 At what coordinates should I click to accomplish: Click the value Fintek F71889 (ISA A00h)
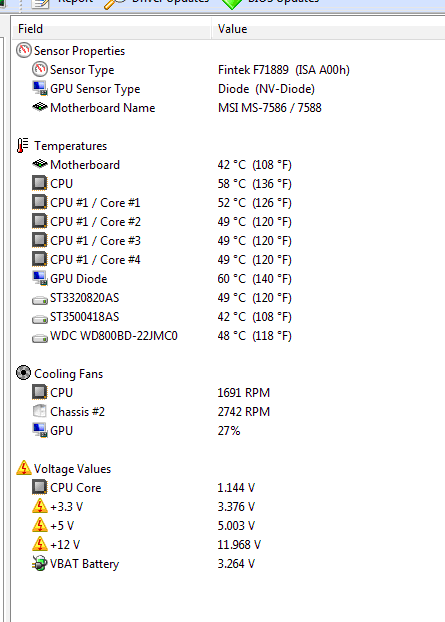point(284,70)
